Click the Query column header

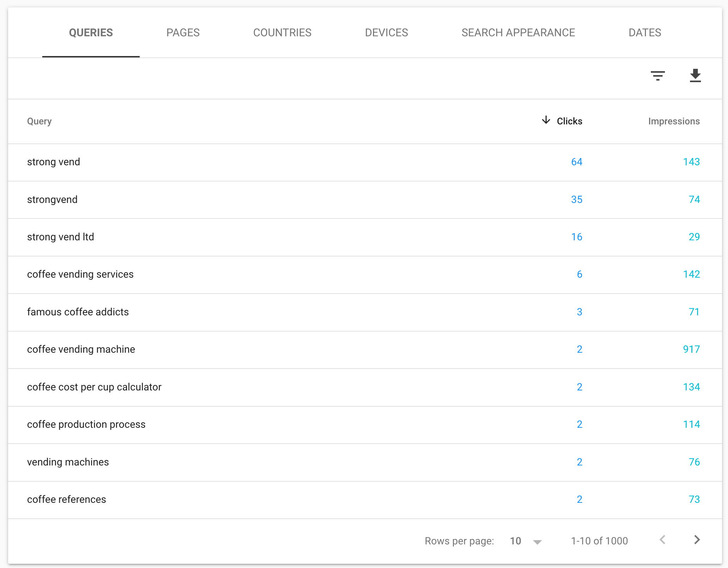pyautogui.click(x=39, y=121)
